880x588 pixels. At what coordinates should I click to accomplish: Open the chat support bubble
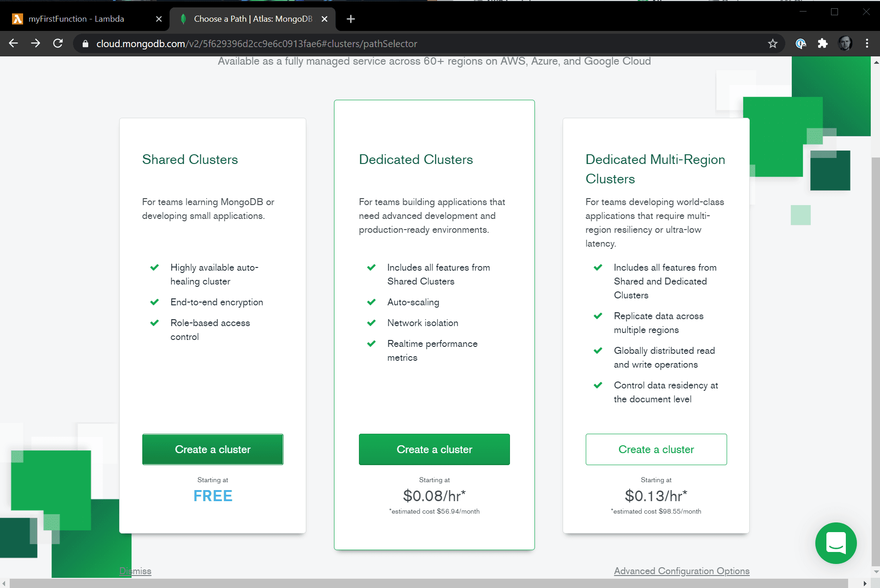(x=836, y=543)
